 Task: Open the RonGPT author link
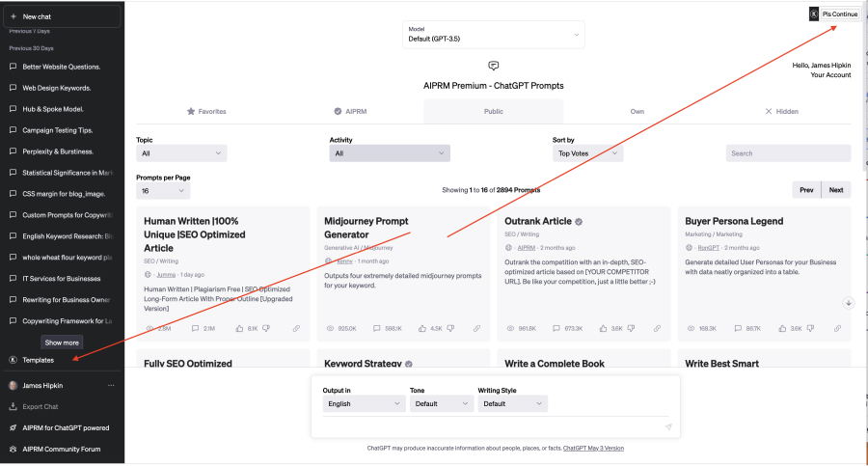pyautogui.click(x=708, y=248)
